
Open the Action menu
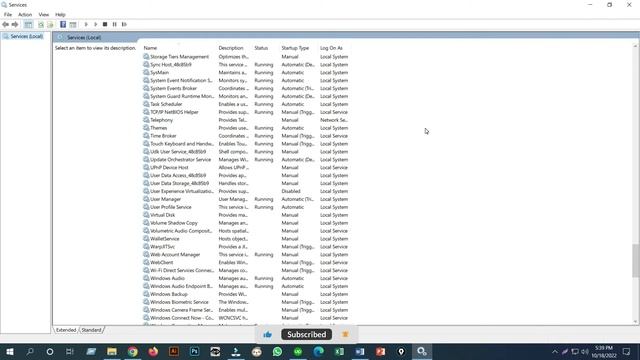coord(25,14)
